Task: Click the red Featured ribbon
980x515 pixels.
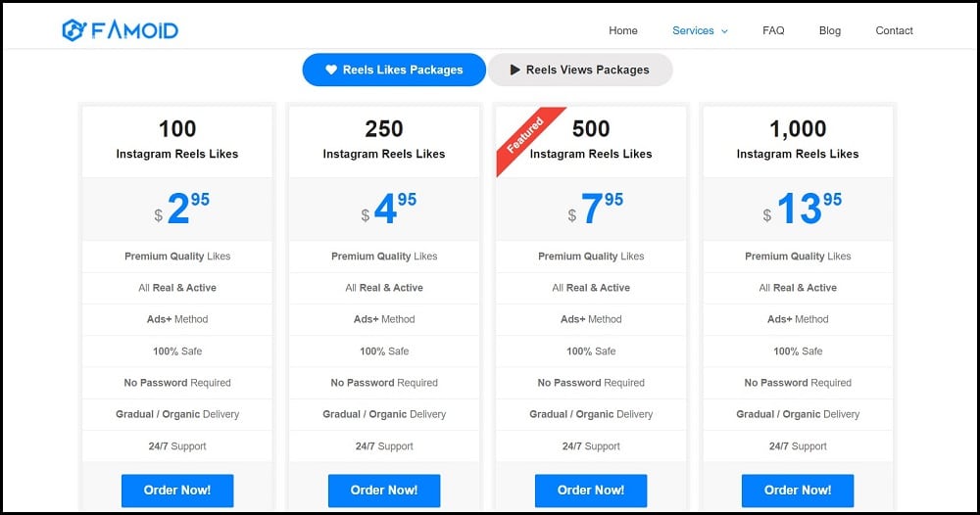Action: (528, 140)
